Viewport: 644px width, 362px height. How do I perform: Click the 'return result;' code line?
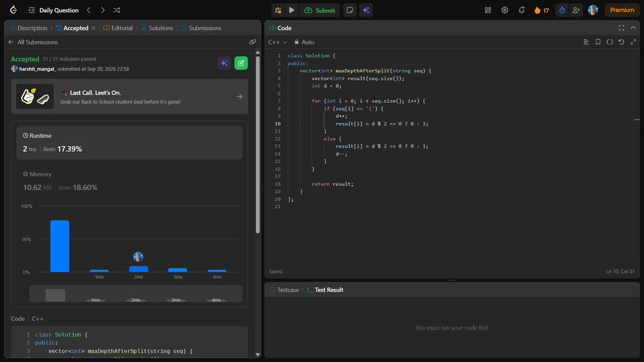[x=332, y=184]
